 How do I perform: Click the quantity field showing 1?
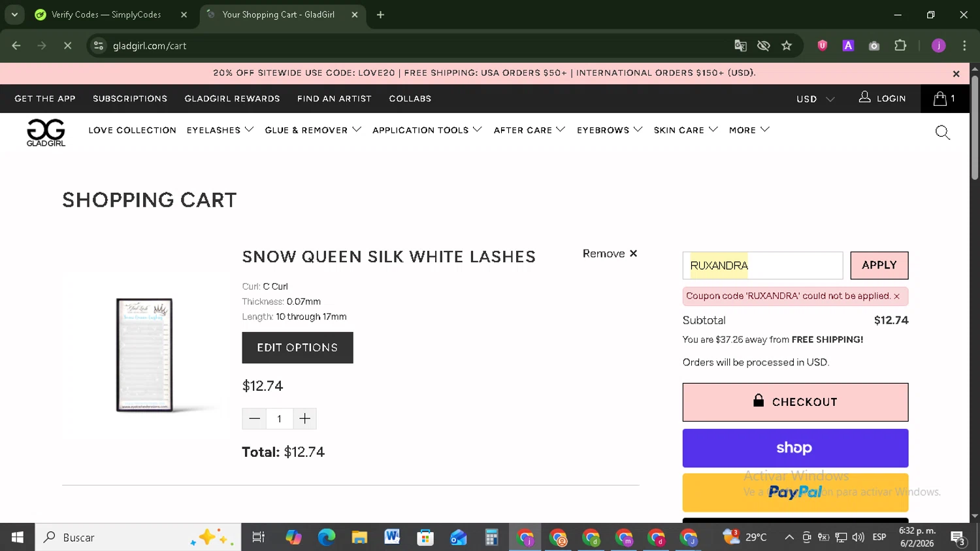279,419
